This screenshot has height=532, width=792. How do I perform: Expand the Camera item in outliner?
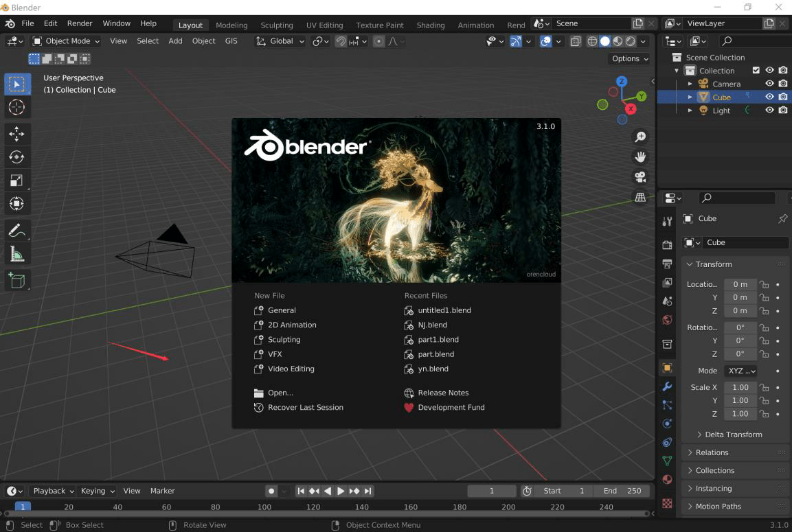coord(690,84)
